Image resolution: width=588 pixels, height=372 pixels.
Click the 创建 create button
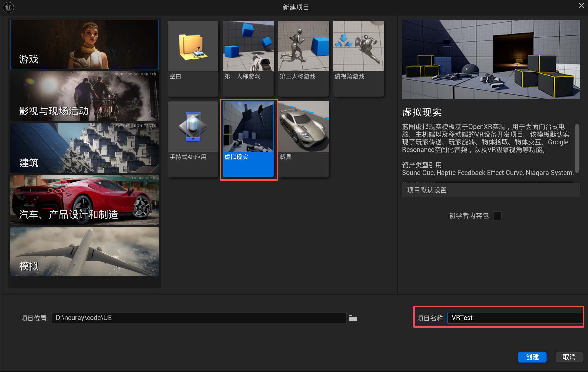pos(532,357)
